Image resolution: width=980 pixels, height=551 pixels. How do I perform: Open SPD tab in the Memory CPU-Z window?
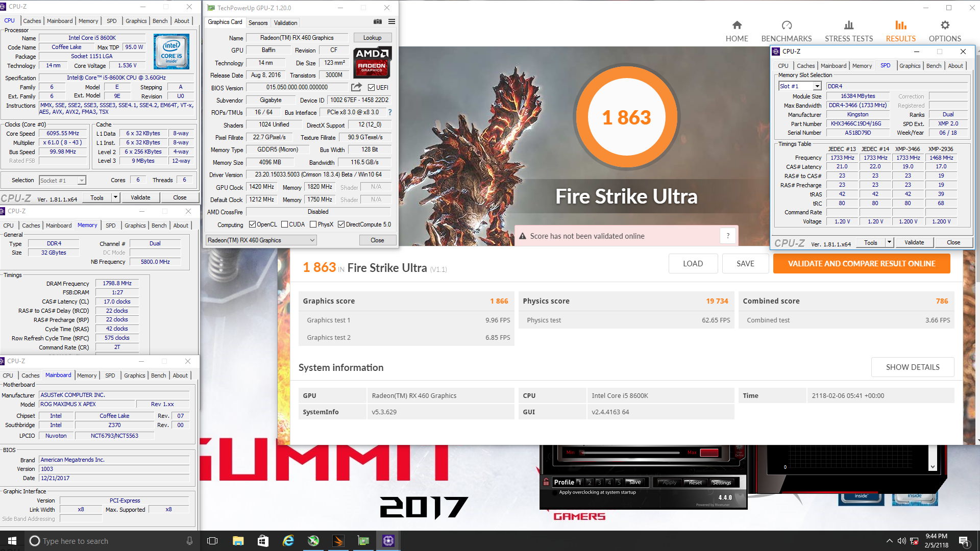(x=110, y=226)
